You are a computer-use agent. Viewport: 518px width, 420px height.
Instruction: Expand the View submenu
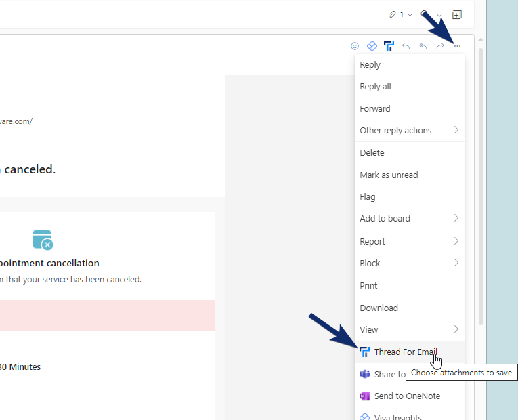point(410,330)
